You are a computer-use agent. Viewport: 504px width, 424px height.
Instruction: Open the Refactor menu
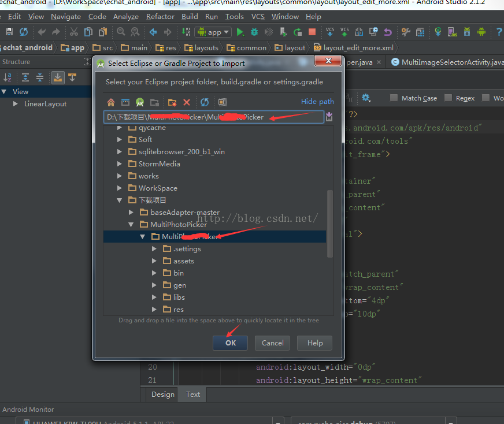coord(160,17)
